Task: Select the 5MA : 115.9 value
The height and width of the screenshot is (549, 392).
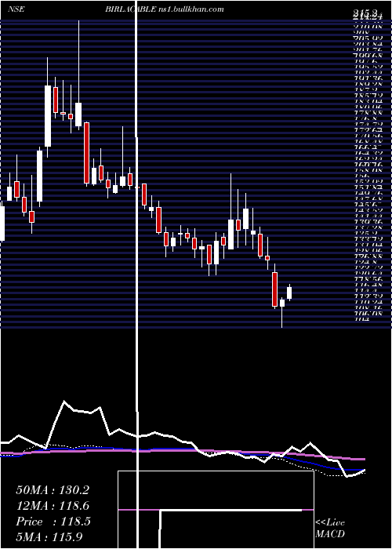Action: [x=49, y=536]
